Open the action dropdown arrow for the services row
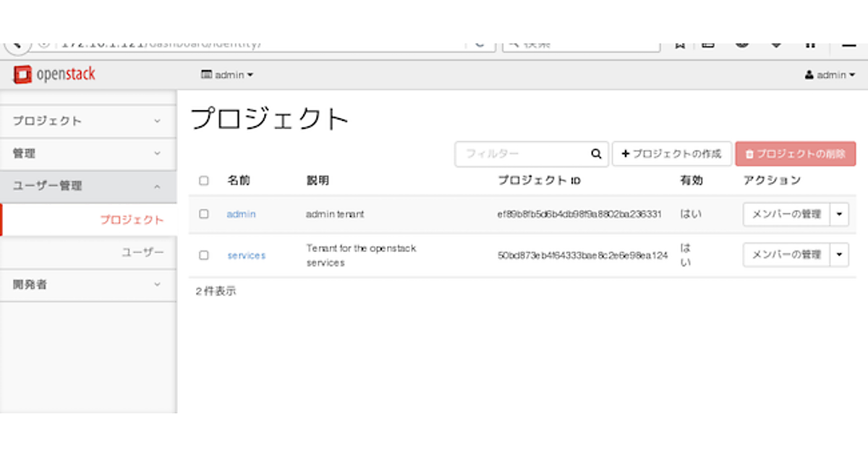This screenshot has width=868, height=456. pyautogui.click(x=839, y=255)
